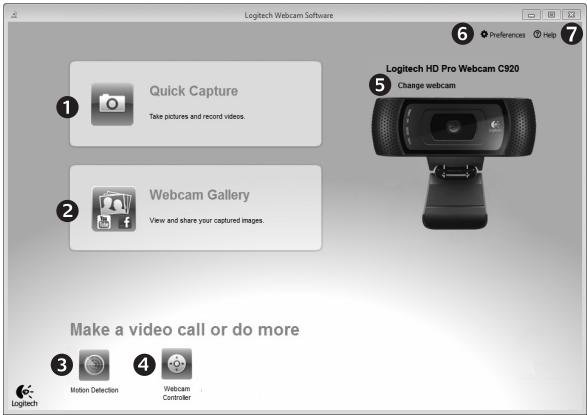Click the C920 webcam image
Viewport: 587px width, 415px height.
454,163
